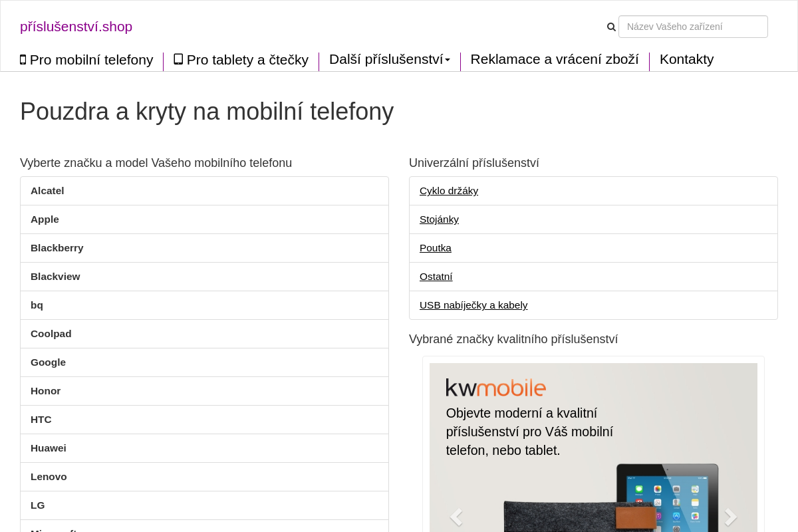This screenshot has height=532, width=798.
Task: Select Stojánky under universal accessories
Action: 439,219
